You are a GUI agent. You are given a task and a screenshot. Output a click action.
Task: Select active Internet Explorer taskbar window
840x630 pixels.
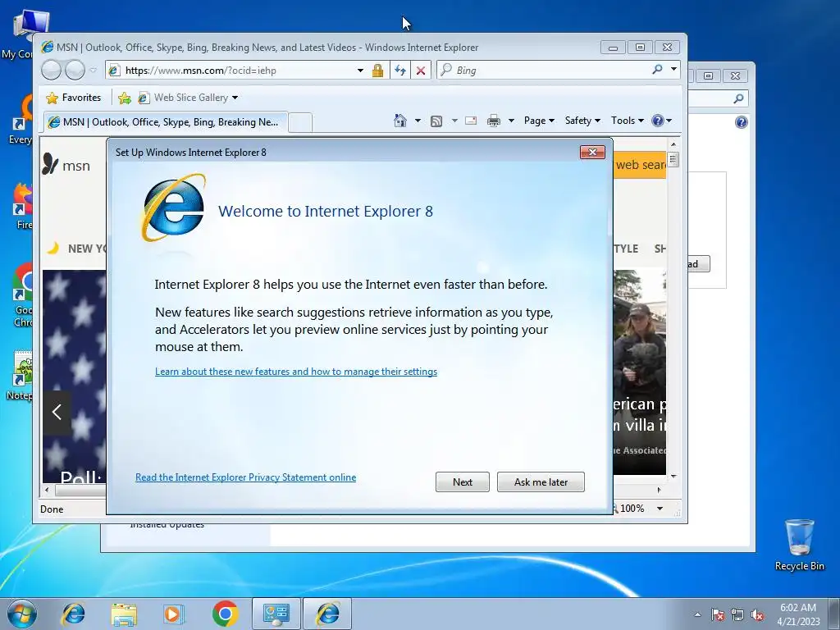click(327, 614)
